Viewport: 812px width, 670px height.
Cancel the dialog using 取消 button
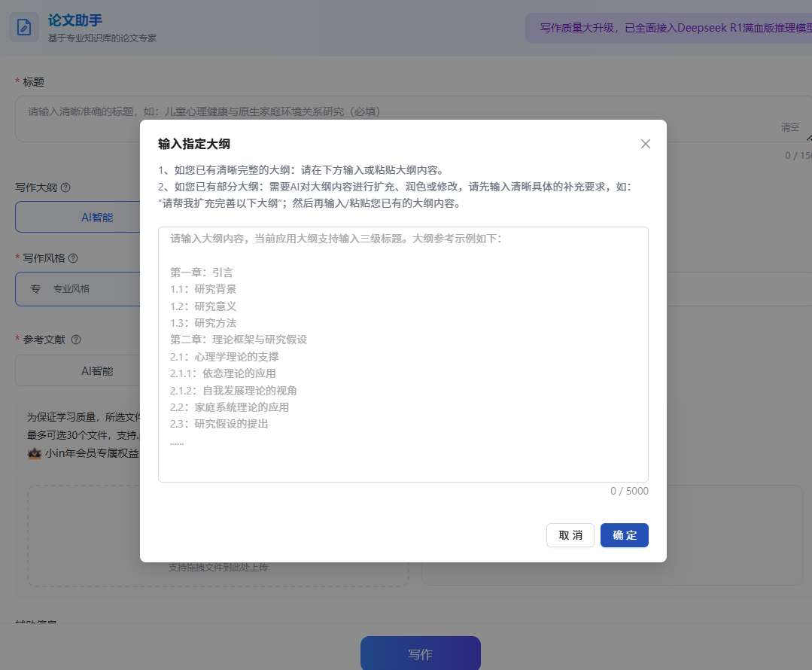pos(570,535)
